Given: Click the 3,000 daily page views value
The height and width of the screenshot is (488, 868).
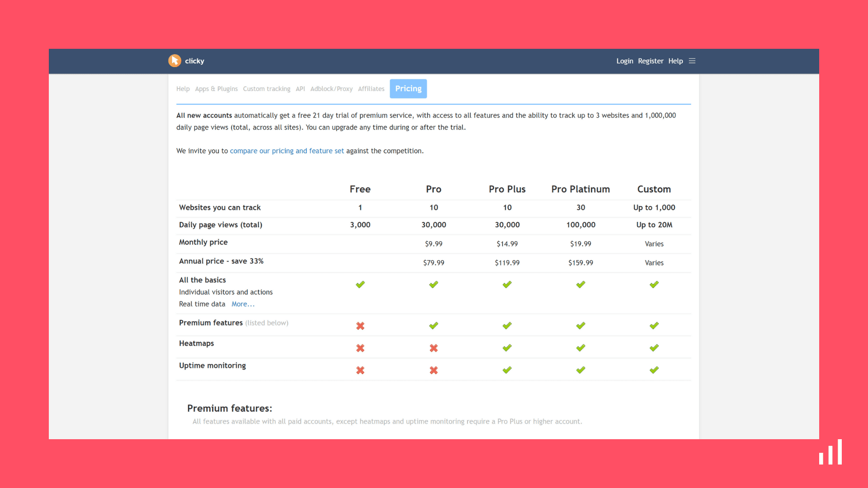Looking at the screenshot, I should tap(360, 225).
